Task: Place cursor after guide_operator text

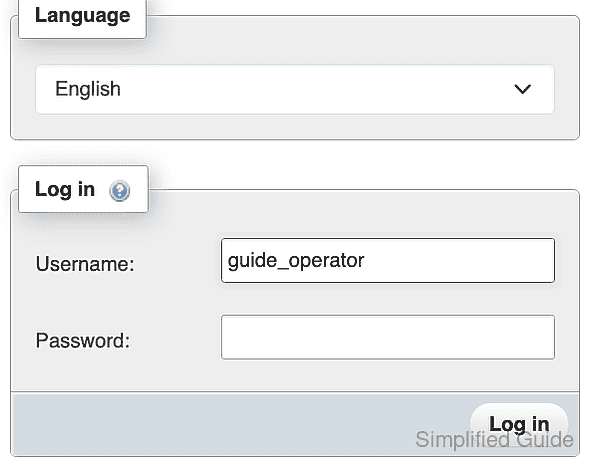Action: tap(366, 260)
